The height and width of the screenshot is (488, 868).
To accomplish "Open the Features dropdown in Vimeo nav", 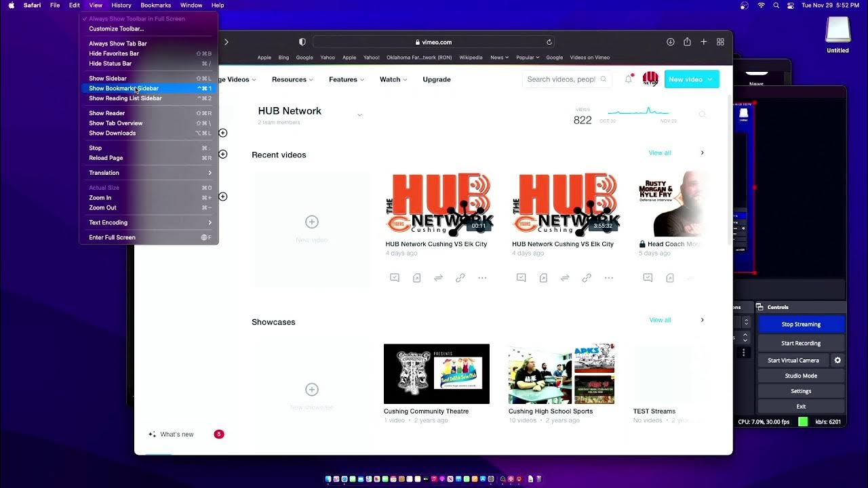I will click(x=347, y=79).
